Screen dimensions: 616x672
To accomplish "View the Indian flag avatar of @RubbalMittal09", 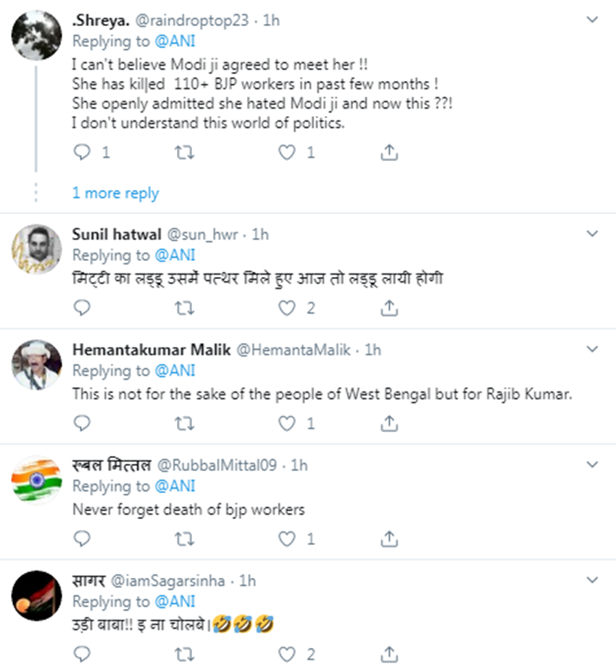I will pos(36,480).
